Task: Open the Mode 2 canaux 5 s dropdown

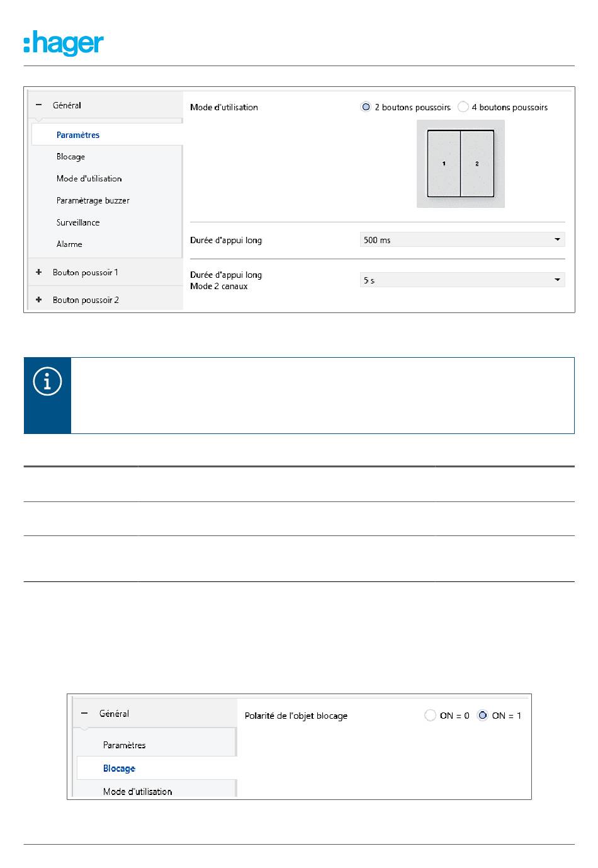Action: point(462,280)
